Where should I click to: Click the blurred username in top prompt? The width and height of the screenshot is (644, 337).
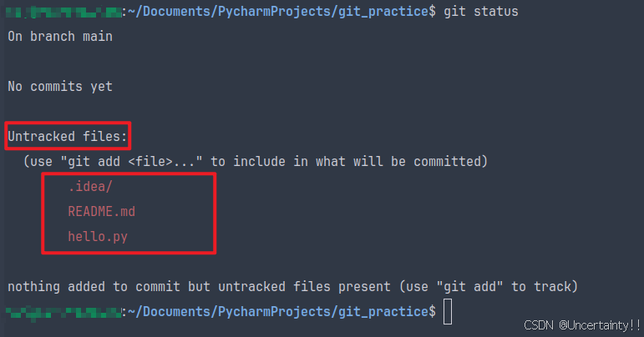(63, 12)
